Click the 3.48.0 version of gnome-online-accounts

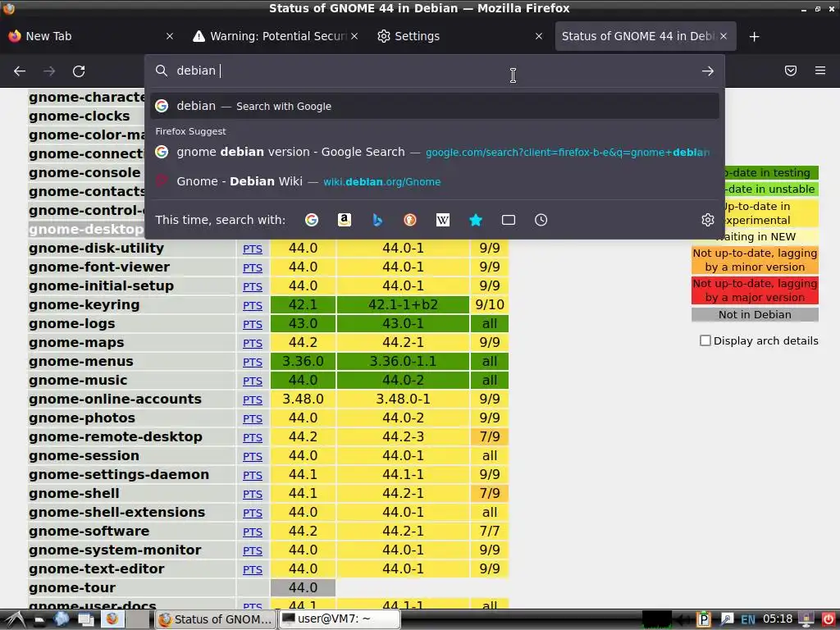pos(304,399)
